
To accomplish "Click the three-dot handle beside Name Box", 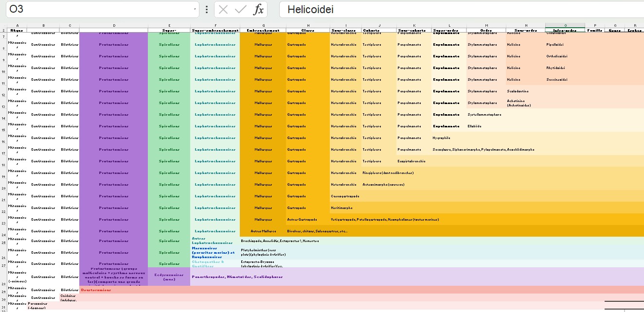I will click(x=207, y=9).
